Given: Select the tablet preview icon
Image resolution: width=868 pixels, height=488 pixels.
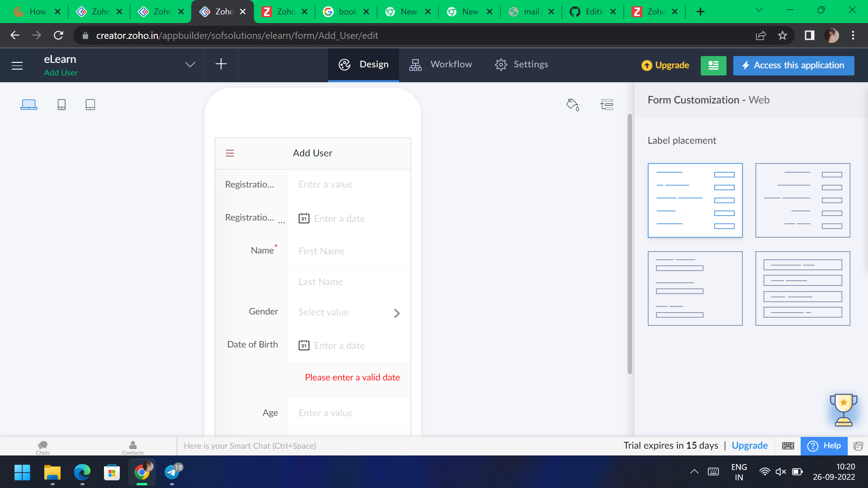Looking at the screenshot, I should coord(90,104).
